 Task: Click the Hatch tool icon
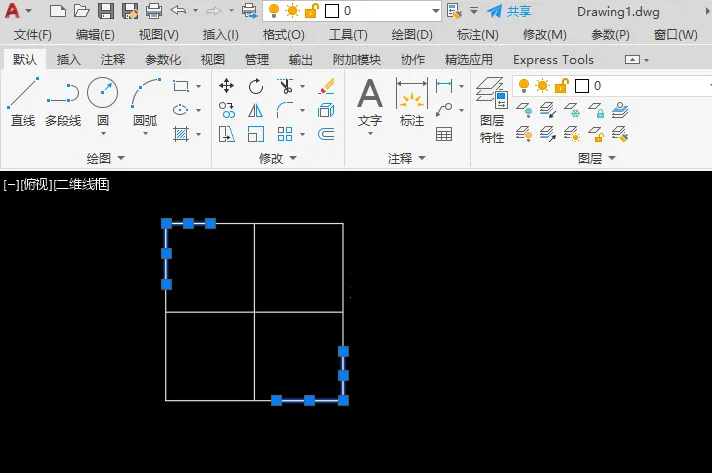click(181, 134)
